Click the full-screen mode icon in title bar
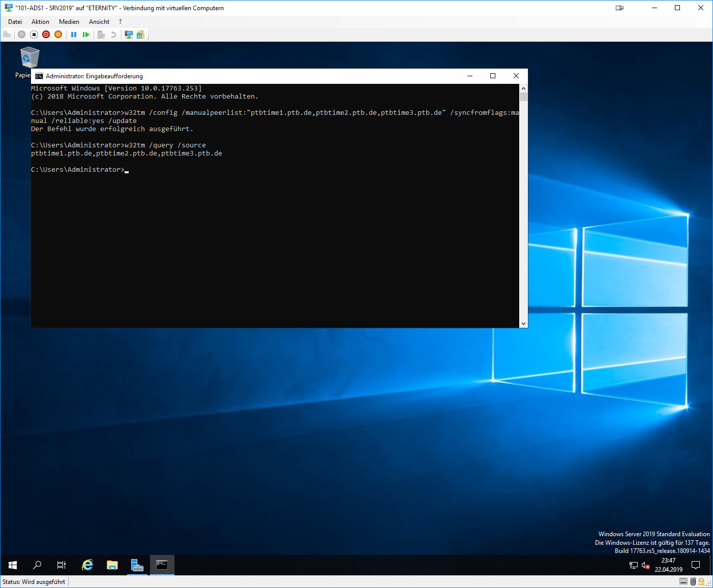Viewport: 713px width, 588px height. pyautogui.click(x=619, y=8)
